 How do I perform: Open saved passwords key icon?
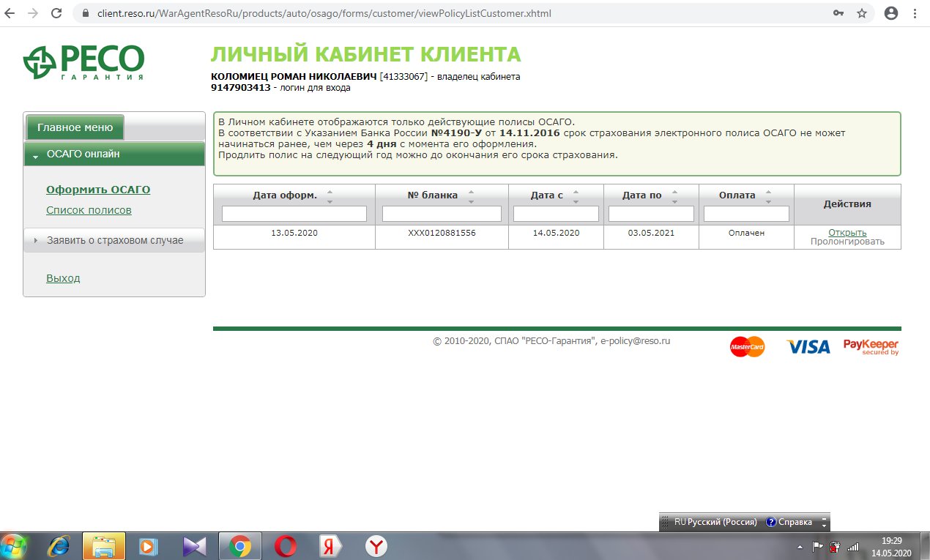[838, 13]
